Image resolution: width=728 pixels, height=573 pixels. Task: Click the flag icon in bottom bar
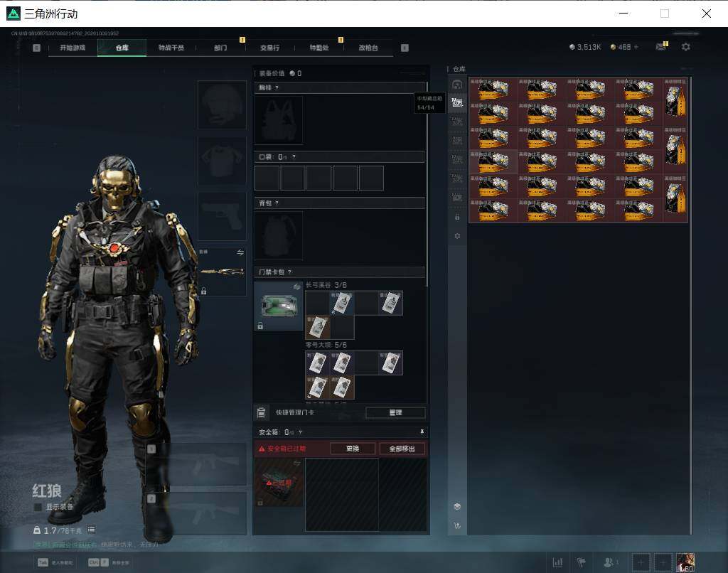click(x=581, y=562)
